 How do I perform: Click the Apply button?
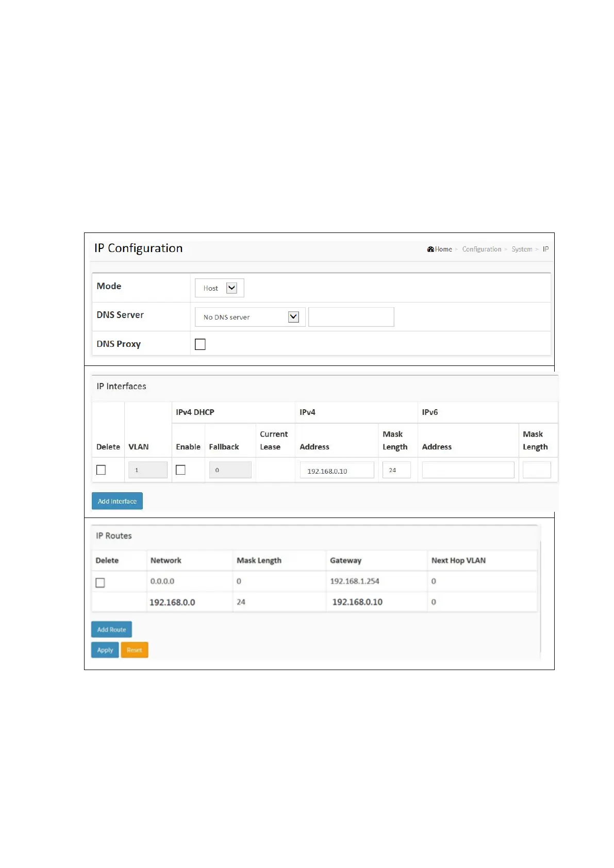coord(105,650)
